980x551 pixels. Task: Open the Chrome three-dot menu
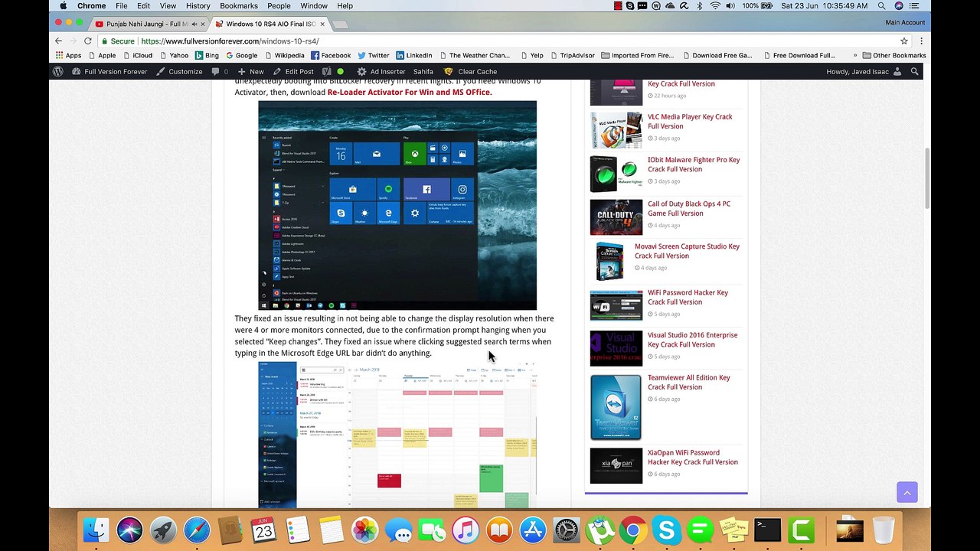(921, 41)
